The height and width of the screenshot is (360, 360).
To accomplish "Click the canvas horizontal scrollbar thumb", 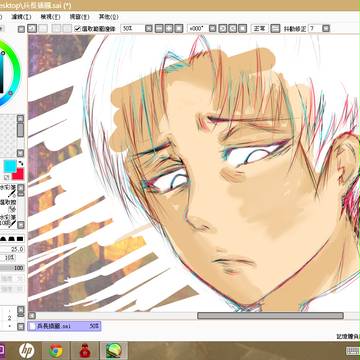I will (x=270, y=316).
